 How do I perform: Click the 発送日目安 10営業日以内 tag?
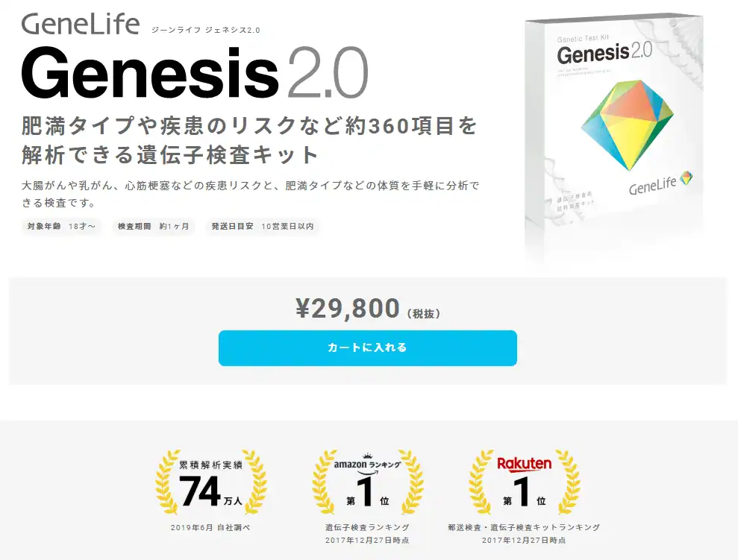(263, 226)
